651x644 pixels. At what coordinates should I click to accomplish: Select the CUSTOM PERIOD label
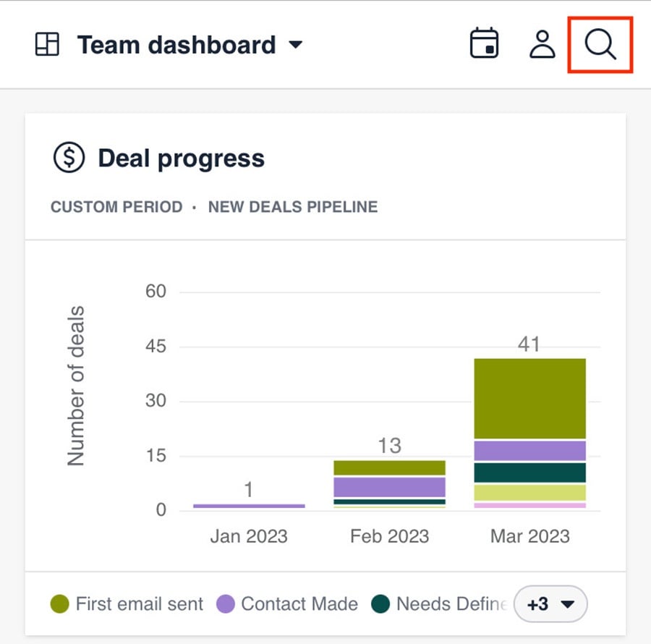tap(116, 207)
